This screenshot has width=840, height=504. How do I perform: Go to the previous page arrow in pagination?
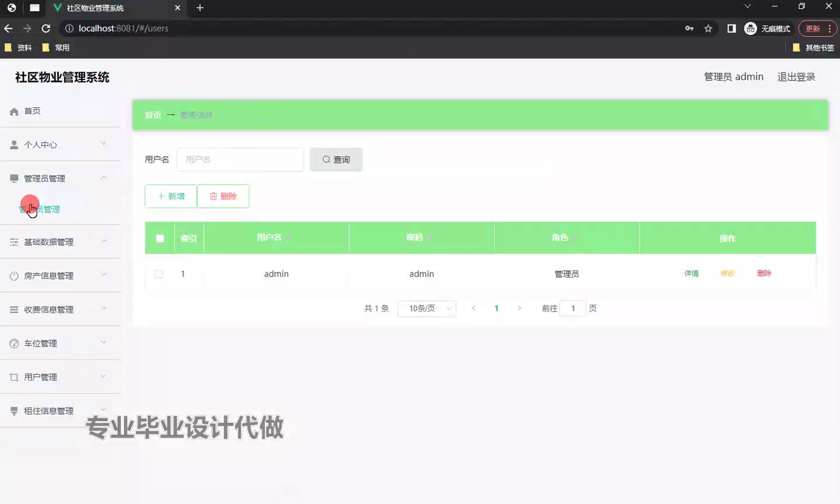474,309
